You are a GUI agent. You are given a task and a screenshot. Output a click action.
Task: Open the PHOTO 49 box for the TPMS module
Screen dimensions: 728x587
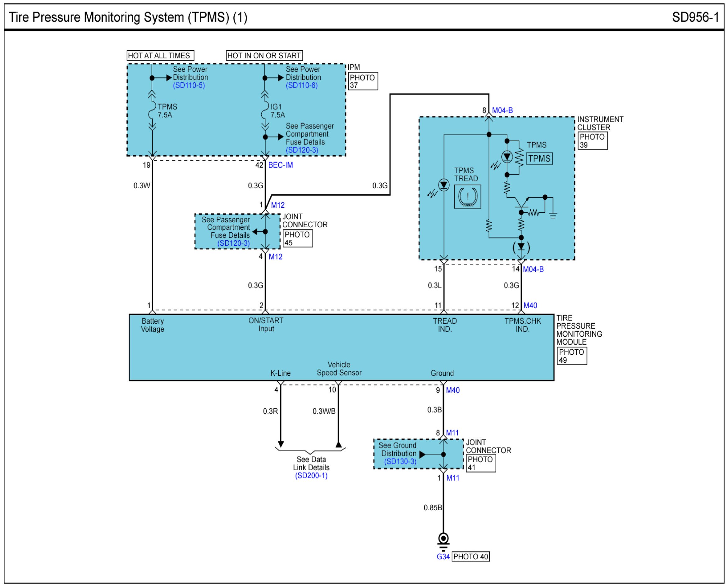pos(572,356)
